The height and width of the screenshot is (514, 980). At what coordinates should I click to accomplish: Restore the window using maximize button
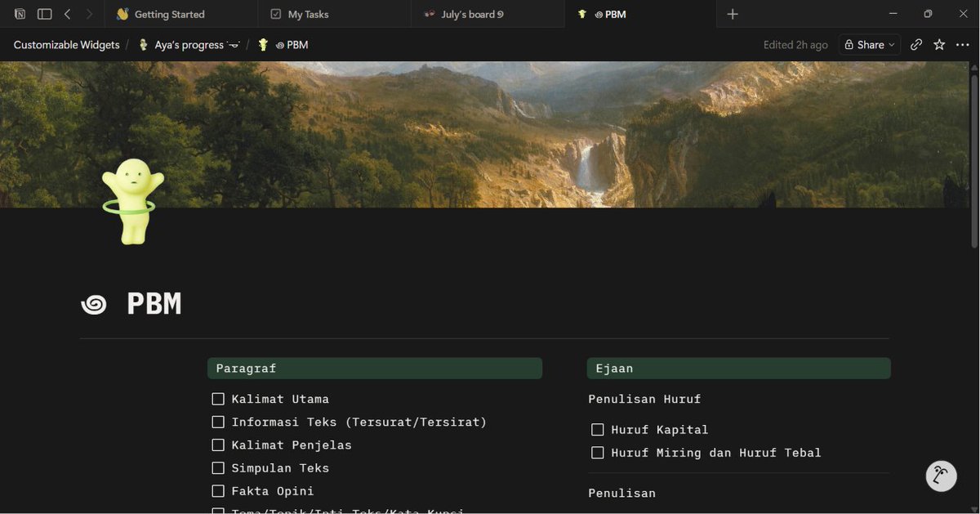(x=928, y=14)
